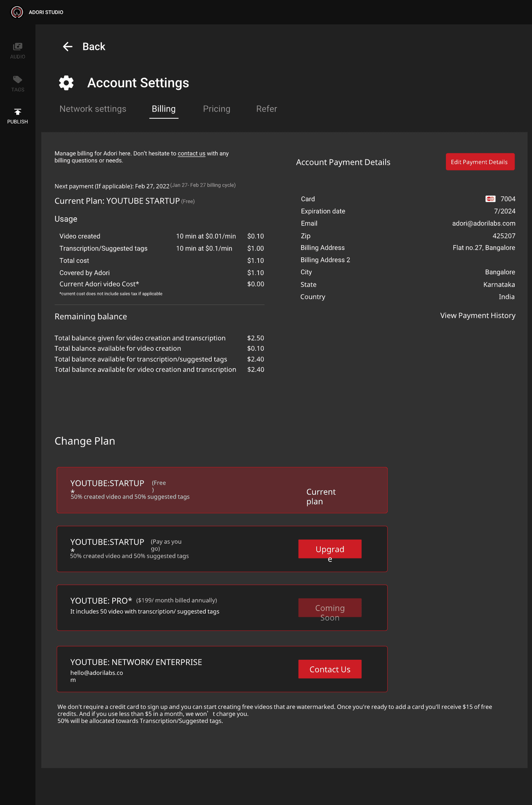Click the Current Adori video Cost label
Image resolution: width=532 pixels, height=805 pixels.
[x=99, y=284]
